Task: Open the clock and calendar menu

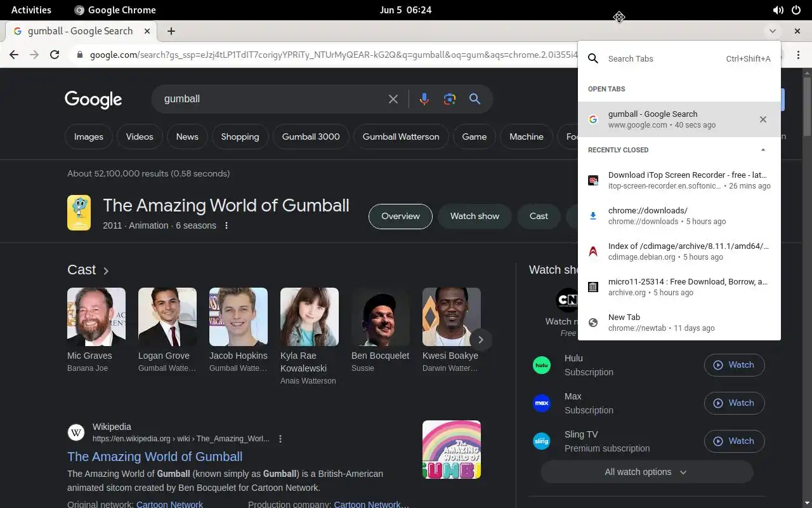Action: (405, 10)
